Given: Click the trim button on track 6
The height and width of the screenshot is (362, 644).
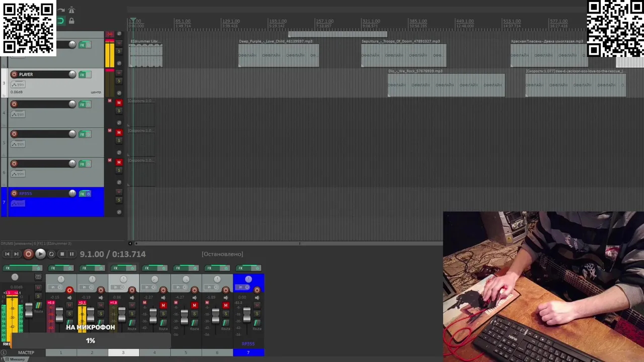Looking at the screenshot, I should [x=18, y=174].
